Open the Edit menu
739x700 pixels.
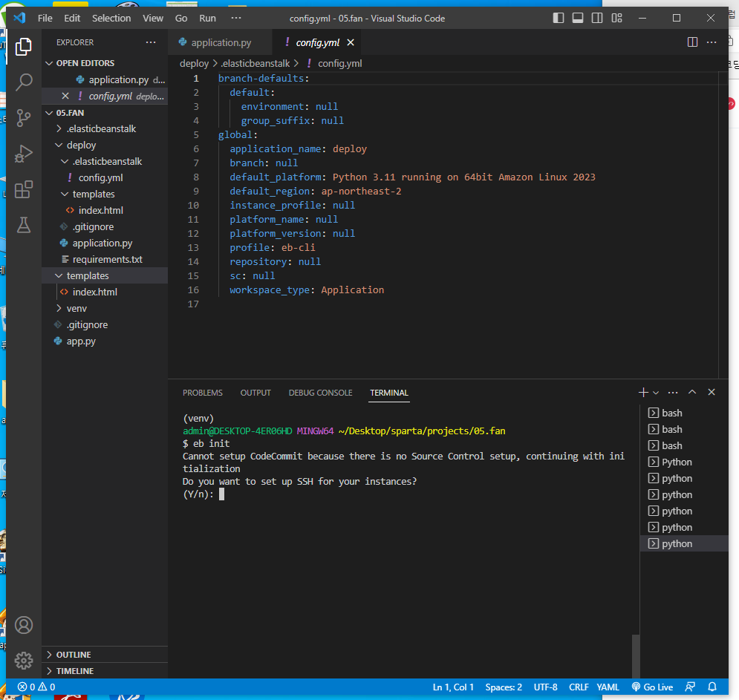(72, 19)
